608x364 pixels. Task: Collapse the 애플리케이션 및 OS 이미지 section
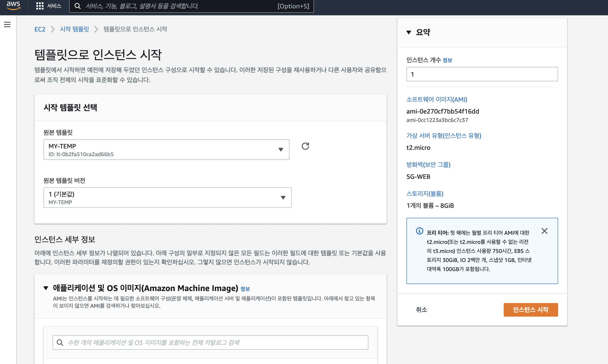[x=46, y=288]
